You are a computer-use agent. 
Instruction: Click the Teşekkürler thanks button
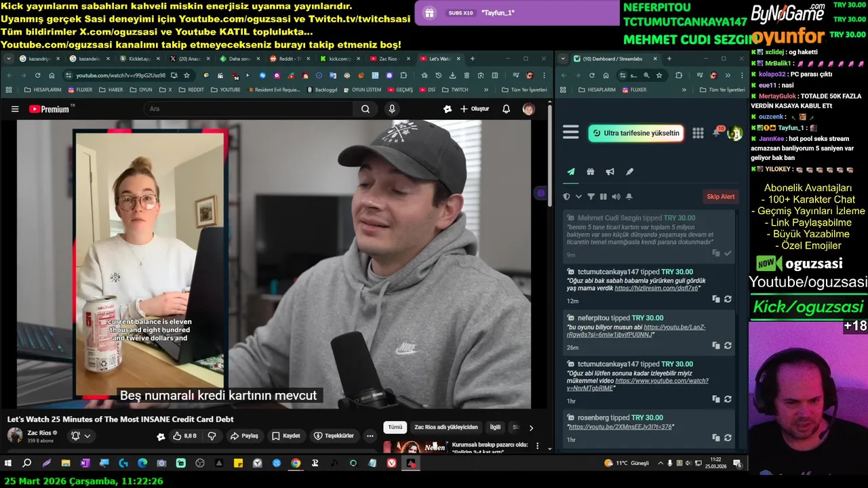click(x=334, y=436)
